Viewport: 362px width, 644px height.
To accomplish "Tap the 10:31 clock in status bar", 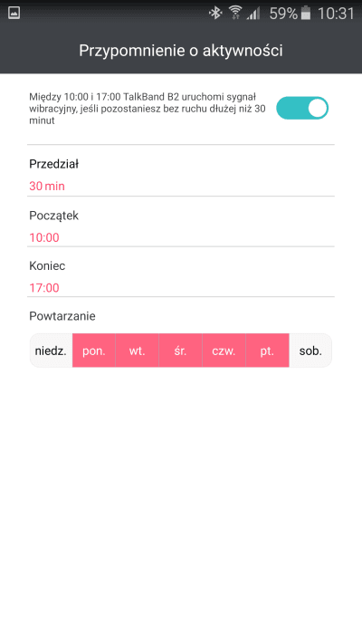I will 336,14.
